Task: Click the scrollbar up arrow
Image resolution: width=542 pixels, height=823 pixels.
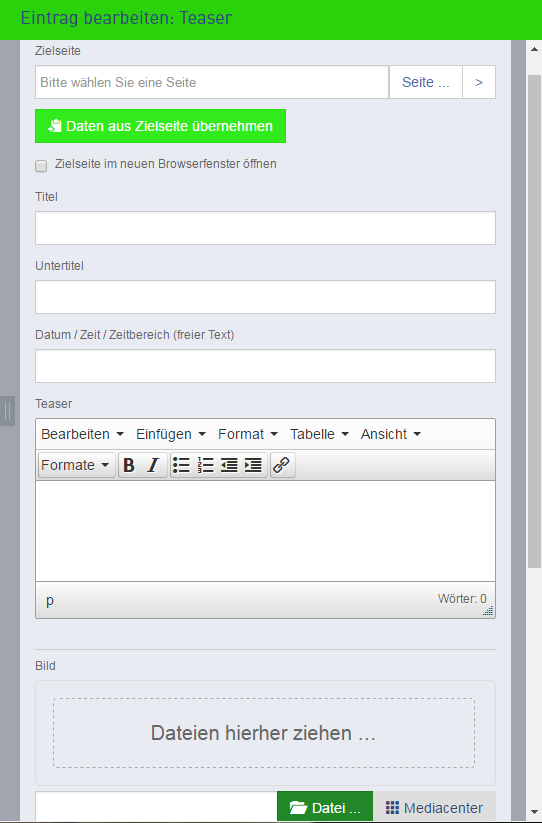Action: click(534, 49)
